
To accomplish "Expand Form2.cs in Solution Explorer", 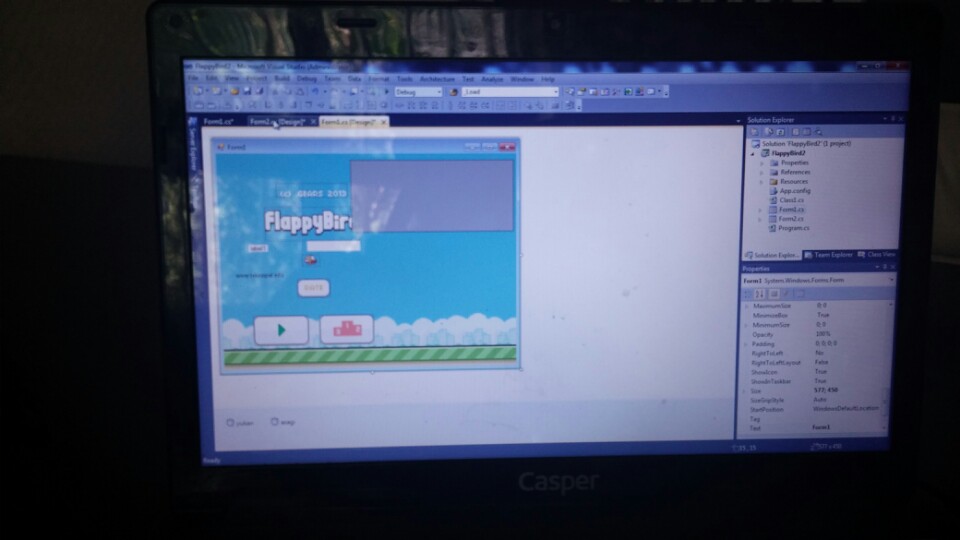I will (x=761, y=219).
